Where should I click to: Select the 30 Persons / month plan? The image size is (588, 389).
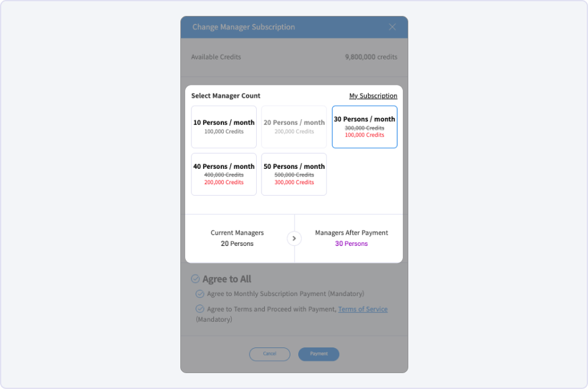364,127
